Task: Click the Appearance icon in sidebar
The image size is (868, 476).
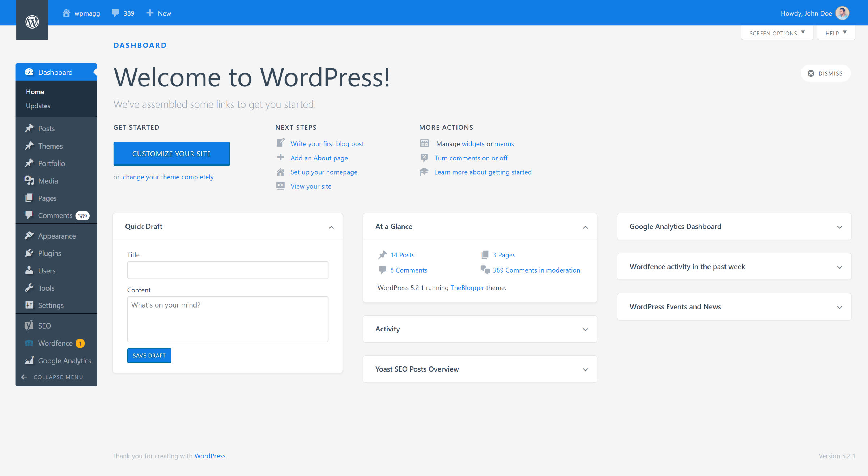Action: click(x=28, y=236)
